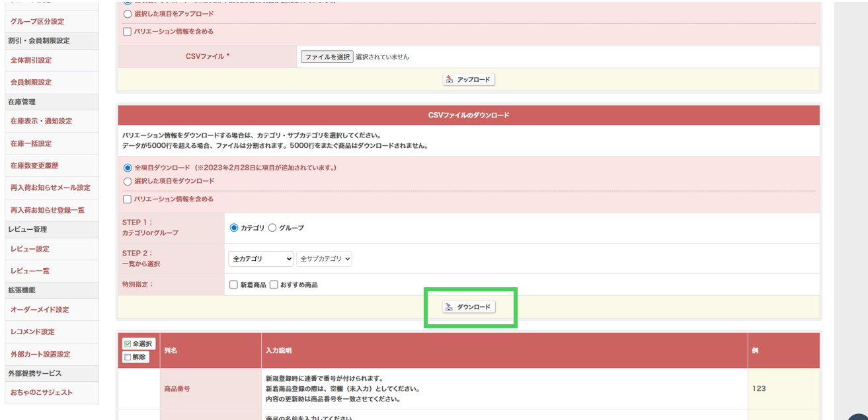Go to 全体割引設定 sidebar link

pyautogui.click(x=31, y=60)
